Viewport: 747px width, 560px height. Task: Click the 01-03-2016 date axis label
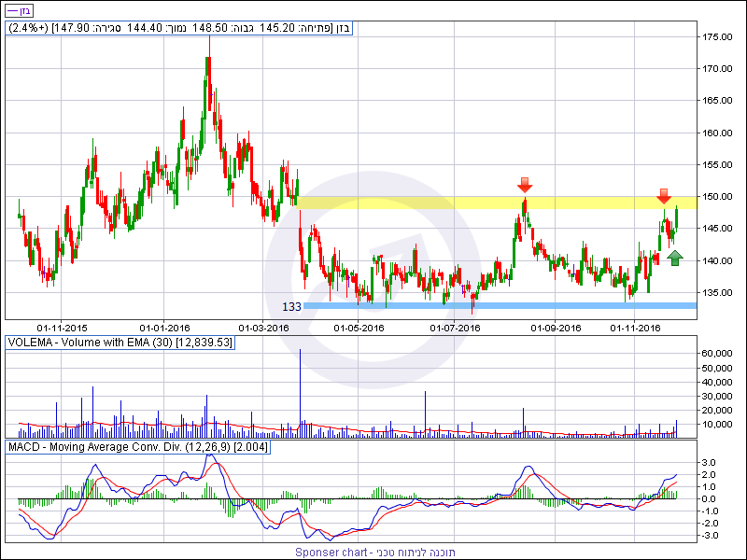coord(264,328)
